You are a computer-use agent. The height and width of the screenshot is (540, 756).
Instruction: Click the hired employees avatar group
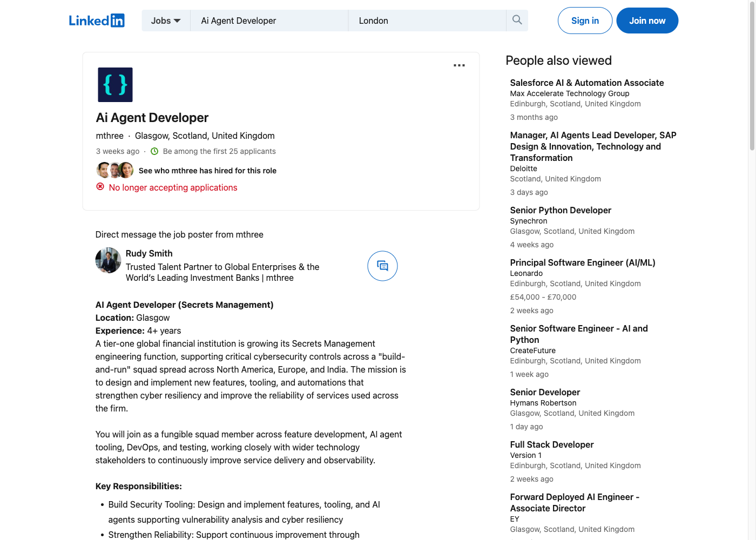tap(115, 170)
